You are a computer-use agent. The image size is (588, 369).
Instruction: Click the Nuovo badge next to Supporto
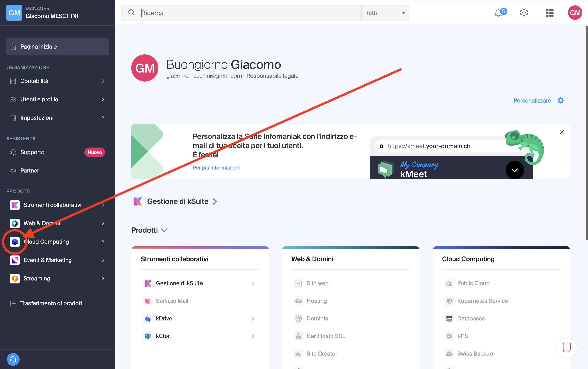point(94,152)
